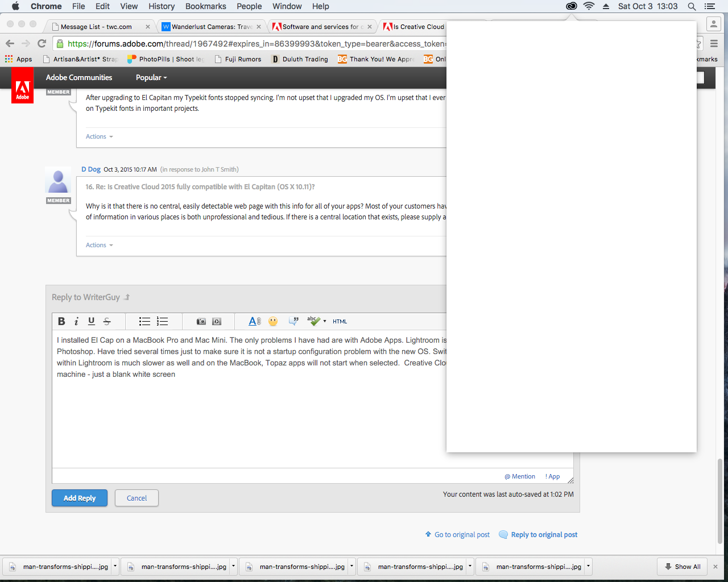Close the downloads bar
Image resolution: width=728 pixels, height=582 pixels.
coord(715,567)
